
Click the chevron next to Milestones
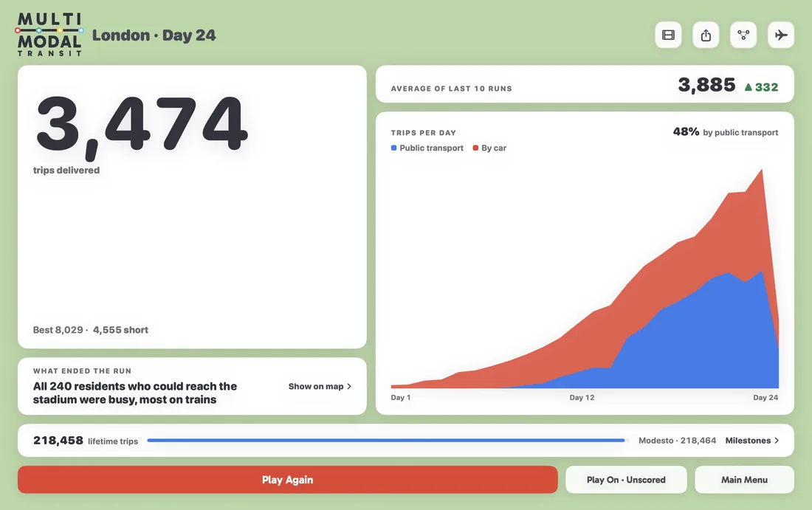point(777,441)
